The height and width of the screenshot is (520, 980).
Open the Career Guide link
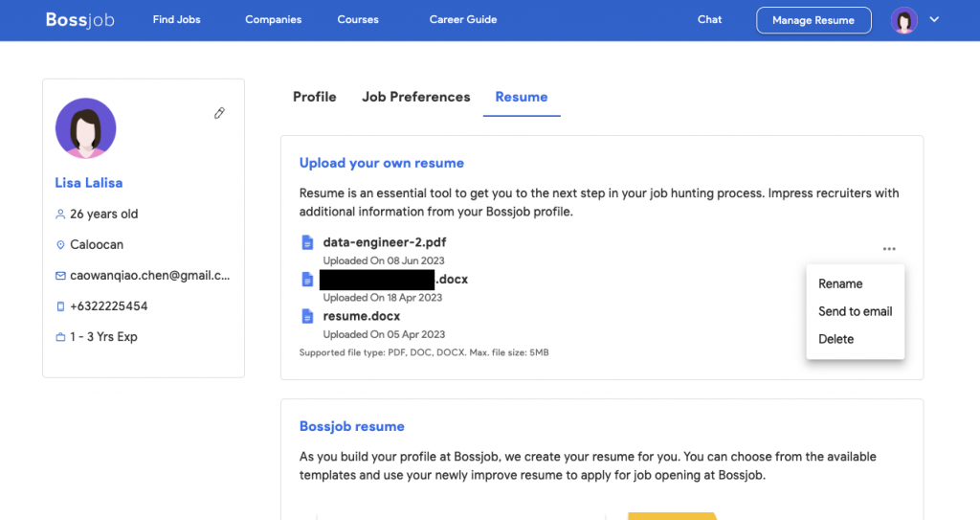(x=463, y=19)
